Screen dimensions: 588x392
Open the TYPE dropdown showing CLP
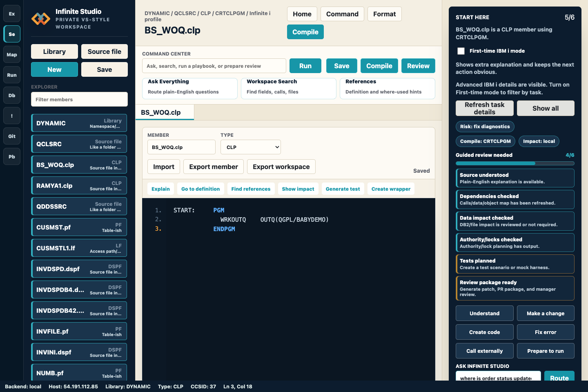[x=251, y=147]
